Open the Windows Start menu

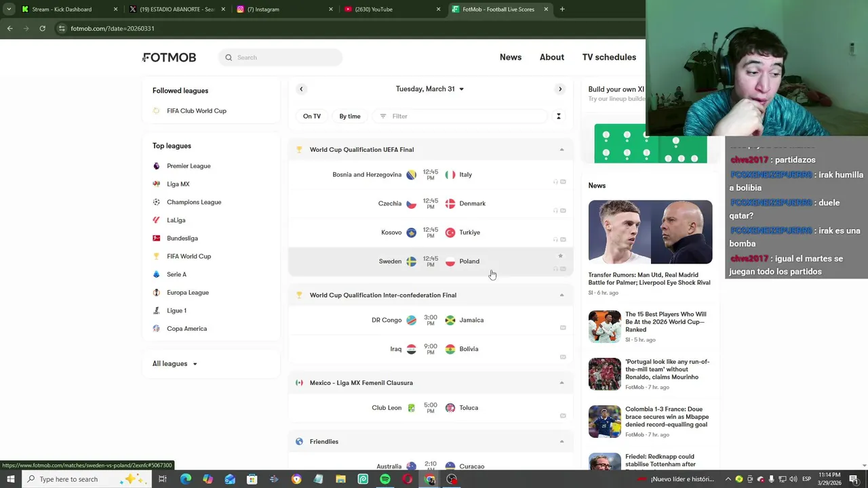pyautogui.click(x=10, y=479)
